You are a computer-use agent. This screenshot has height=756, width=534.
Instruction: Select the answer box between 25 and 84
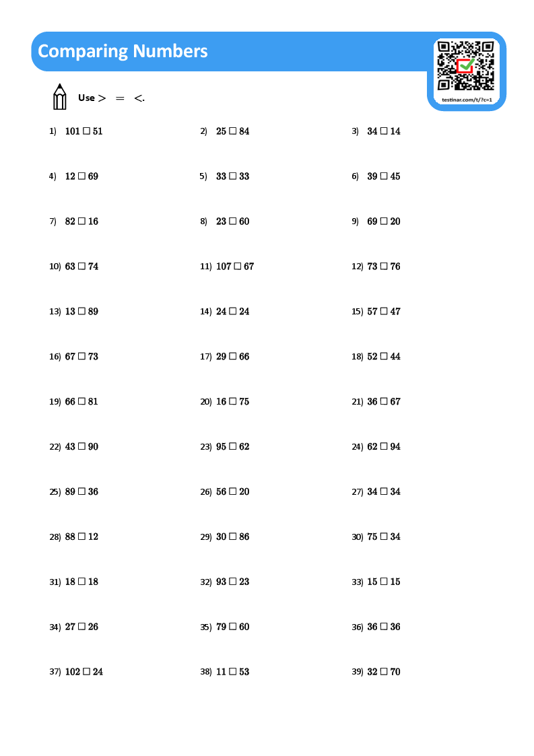pos(232,131)
